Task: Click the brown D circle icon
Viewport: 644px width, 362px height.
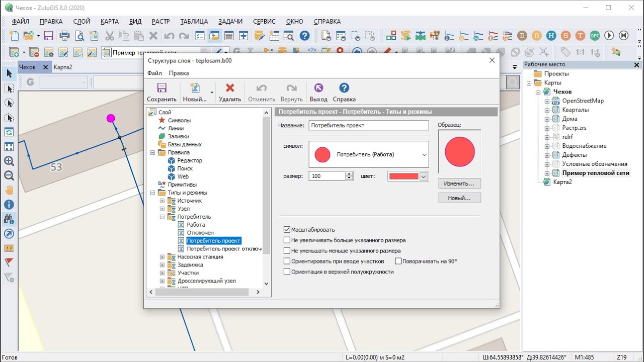Action: (523, 36)
